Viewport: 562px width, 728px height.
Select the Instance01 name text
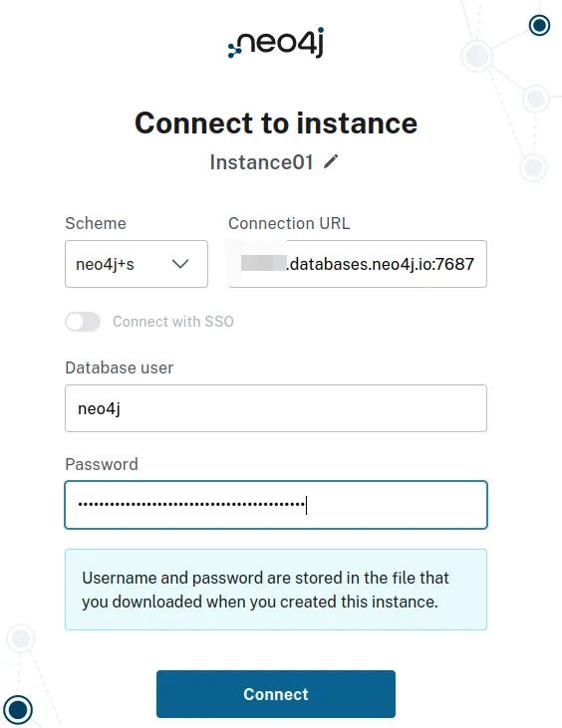click(x=261, y=162)
